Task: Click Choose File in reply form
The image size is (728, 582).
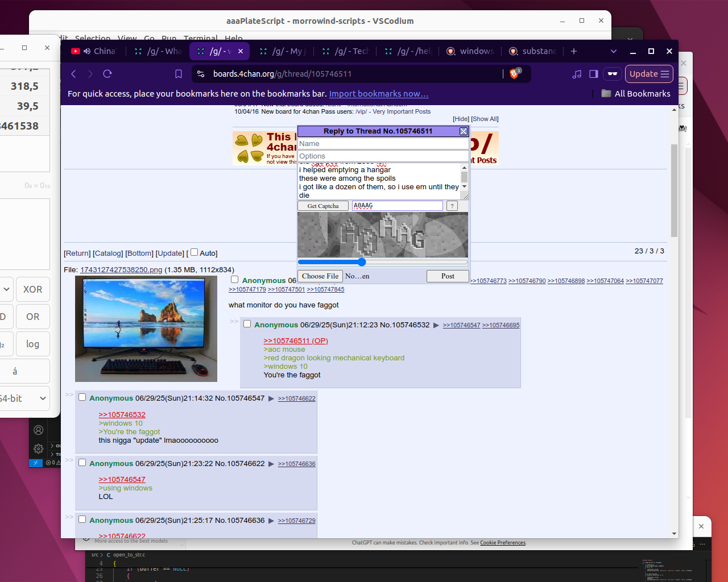Action: (x=320, y=276)
